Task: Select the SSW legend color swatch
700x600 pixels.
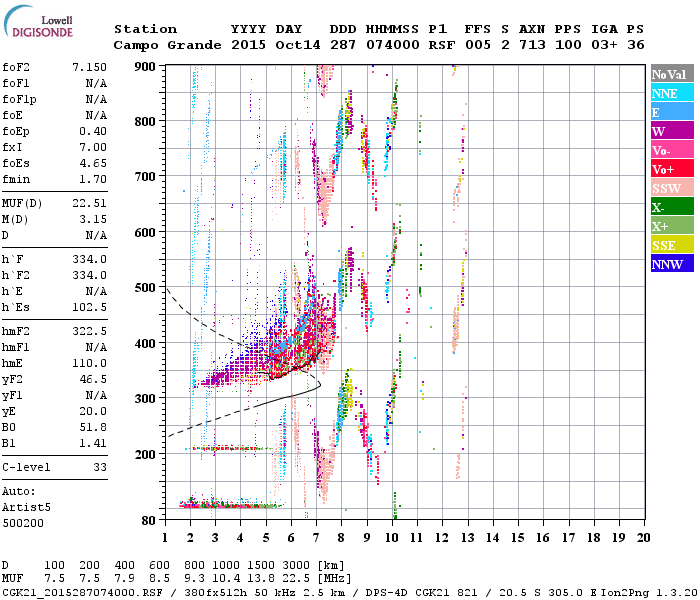Action: click(672, 188)
